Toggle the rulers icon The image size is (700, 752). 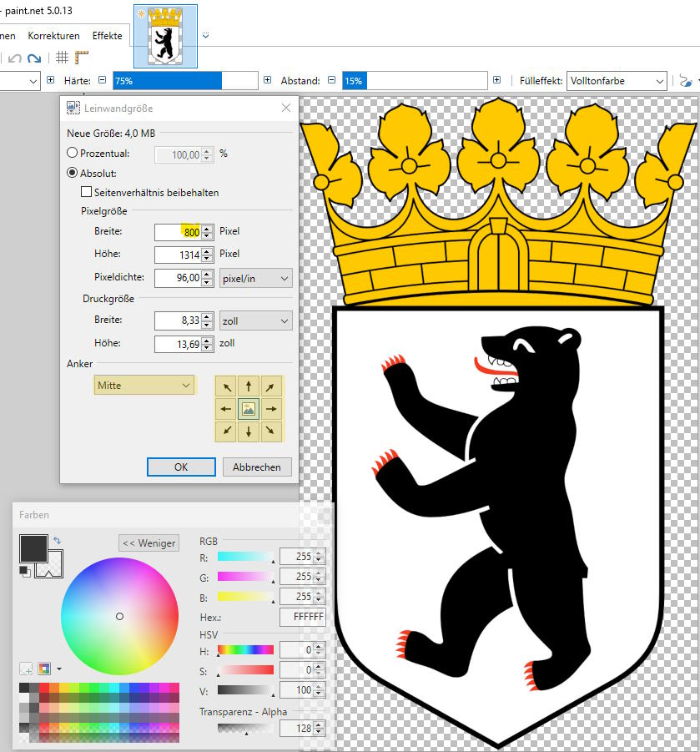pos(82,58)
